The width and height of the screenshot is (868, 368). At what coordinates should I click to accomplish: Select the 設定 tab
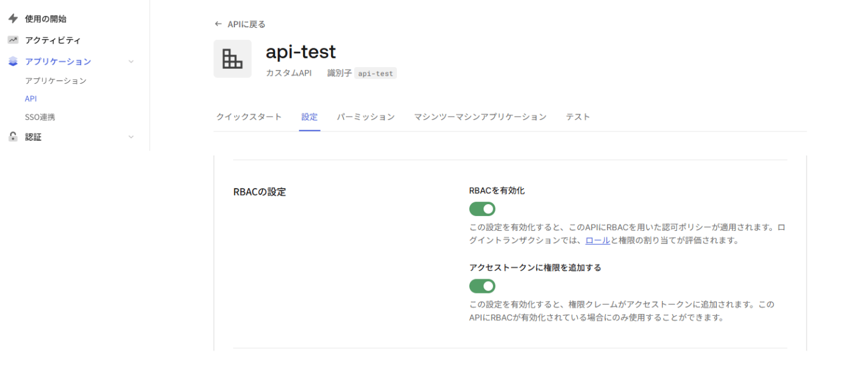309,117
